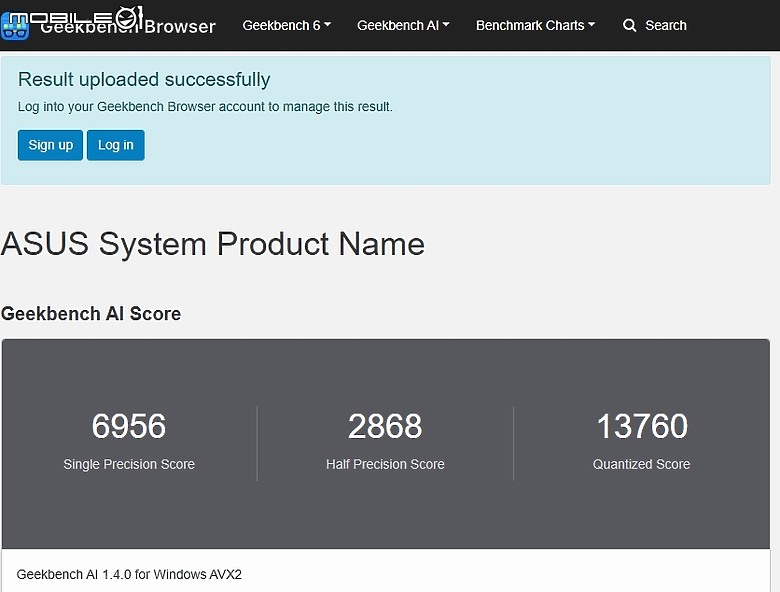Click the Geekbench AI 1.4.0 version text

pyautogui.click(x=129, y=575)
